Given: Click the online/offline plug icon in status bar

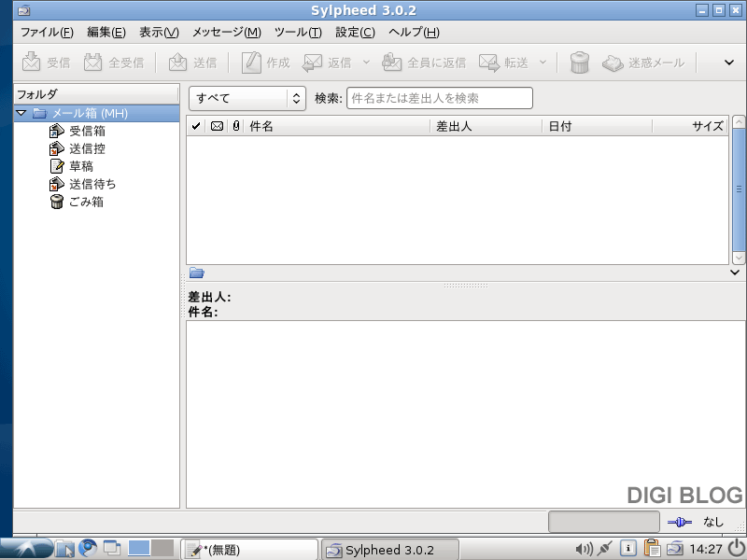Looking at the screenshot, I should pos(680,523).
